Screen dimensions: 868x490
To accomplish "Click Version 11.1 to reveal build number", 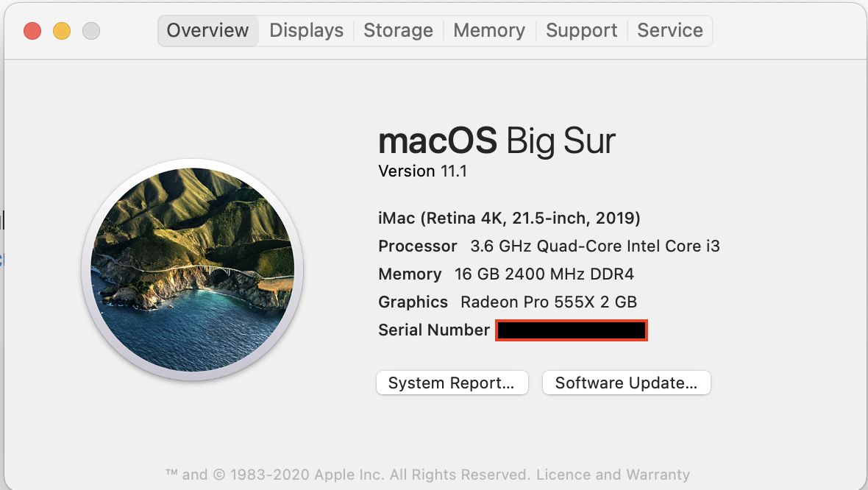I will [422, 171].
